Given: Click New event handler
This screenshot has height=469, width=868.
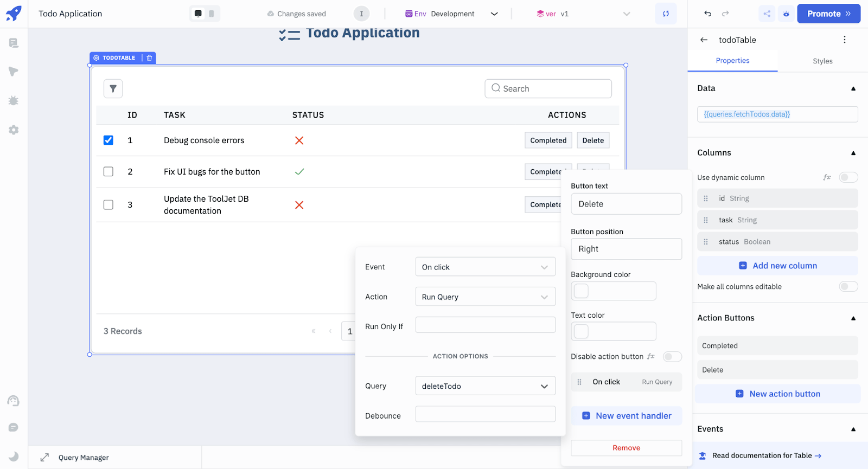Looking at the screenshot, I should tap(627, 416).
